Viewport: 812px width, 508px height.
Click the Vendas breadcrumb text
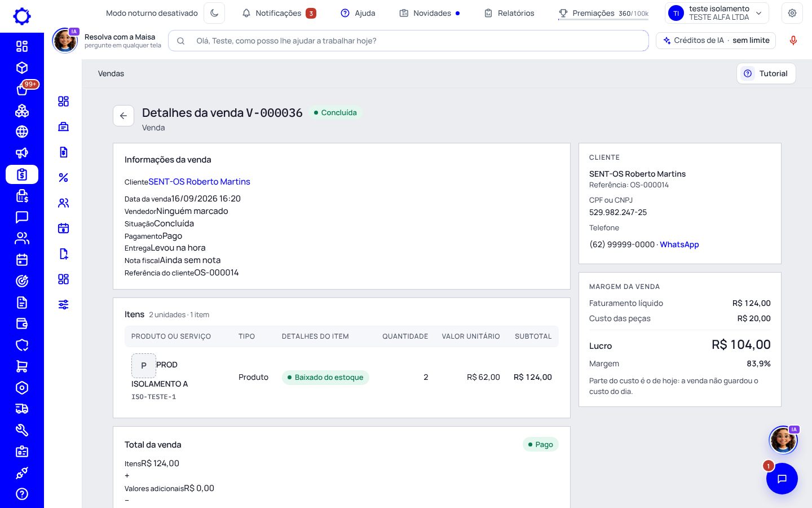[x=111, y=73]
